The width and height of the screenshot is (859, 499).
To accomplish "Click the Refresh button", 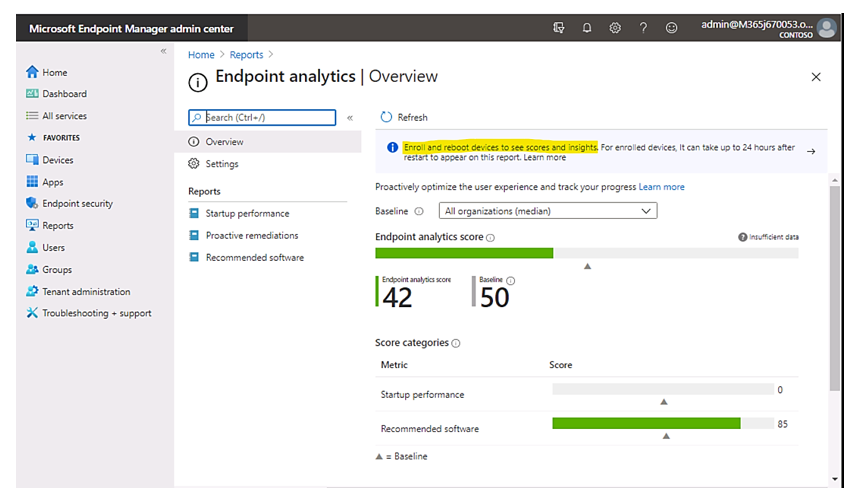I will pyautogui.click(x=404, y=117).
